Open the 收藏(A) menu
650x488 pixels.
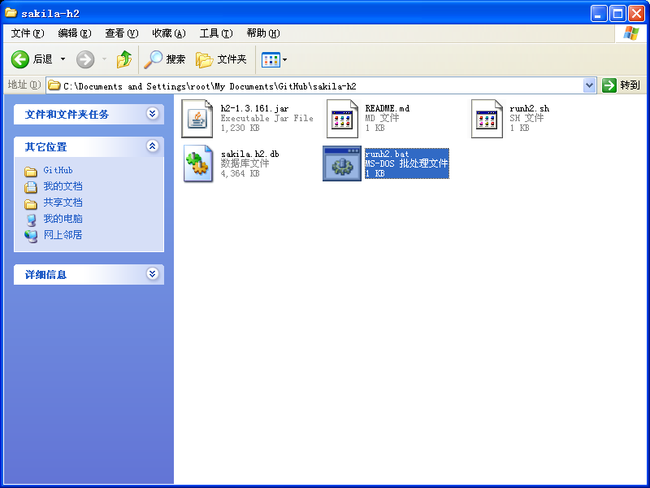[x=169, y=33]
